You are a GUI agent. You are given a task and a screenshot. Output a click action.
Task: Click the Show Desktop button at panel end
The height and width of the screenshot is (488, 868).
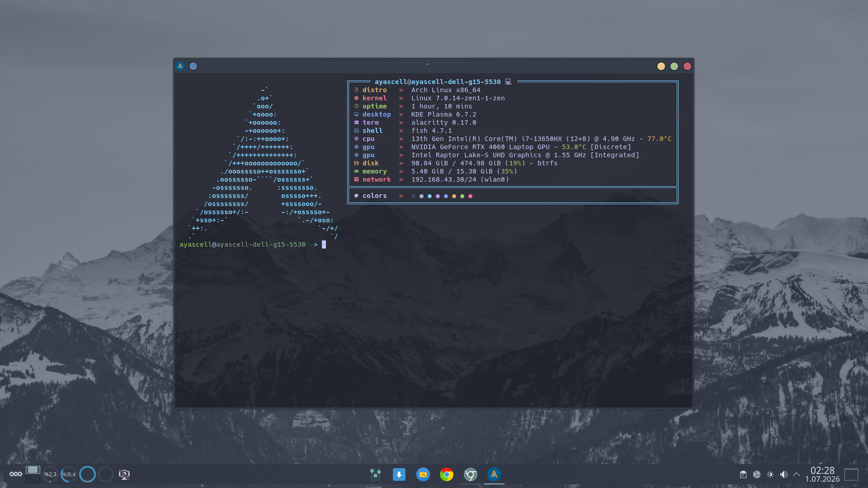pyautogui.click(x=851, y=474)
